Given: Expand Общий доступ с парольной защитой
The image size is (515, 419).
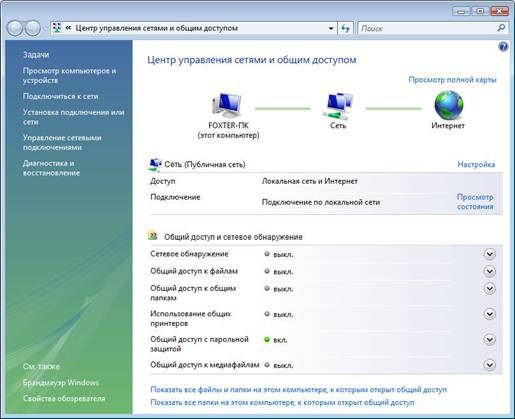Looking at the screenshot, I should click(489, 340).
